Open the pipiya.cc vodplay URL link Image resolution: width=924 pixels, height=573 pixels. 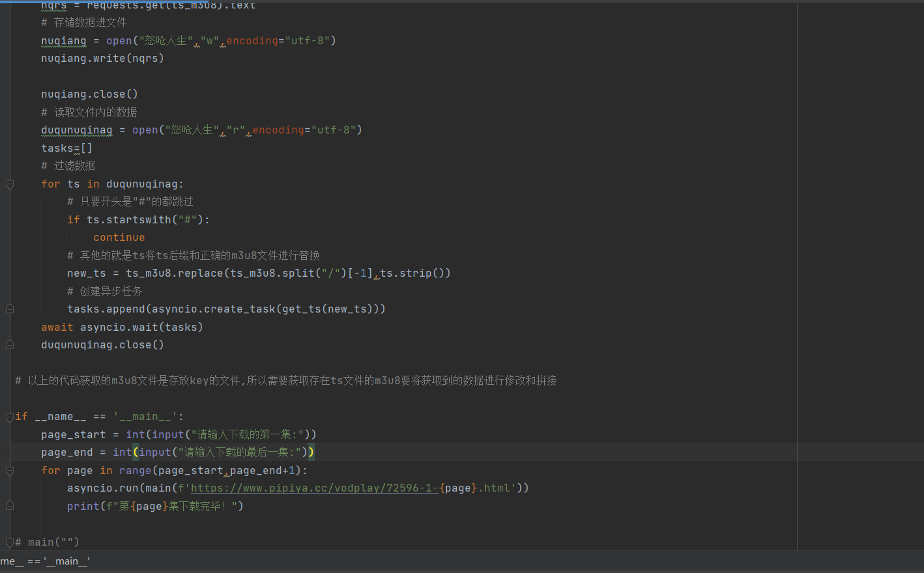point(314,488)
